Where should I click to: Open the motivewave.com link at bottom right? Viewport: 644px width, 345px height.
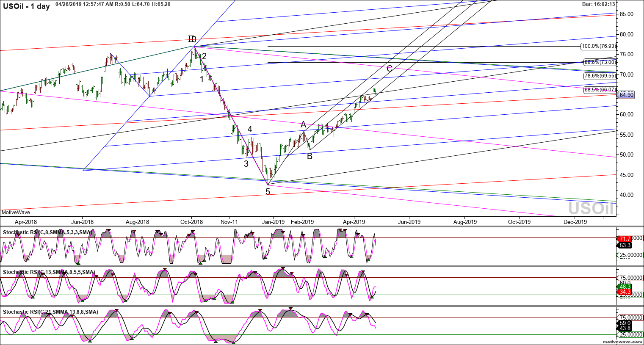pos(622,341)
